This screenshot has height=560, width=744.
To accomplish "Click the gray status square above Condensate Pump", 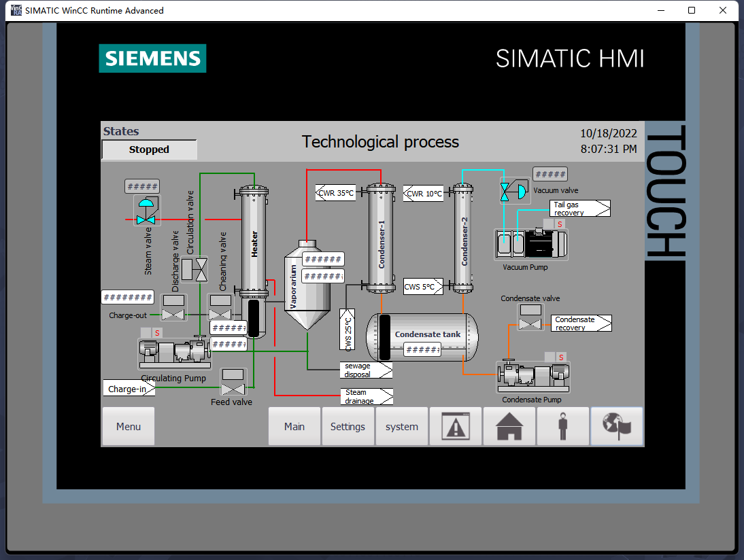I will 550,357.
